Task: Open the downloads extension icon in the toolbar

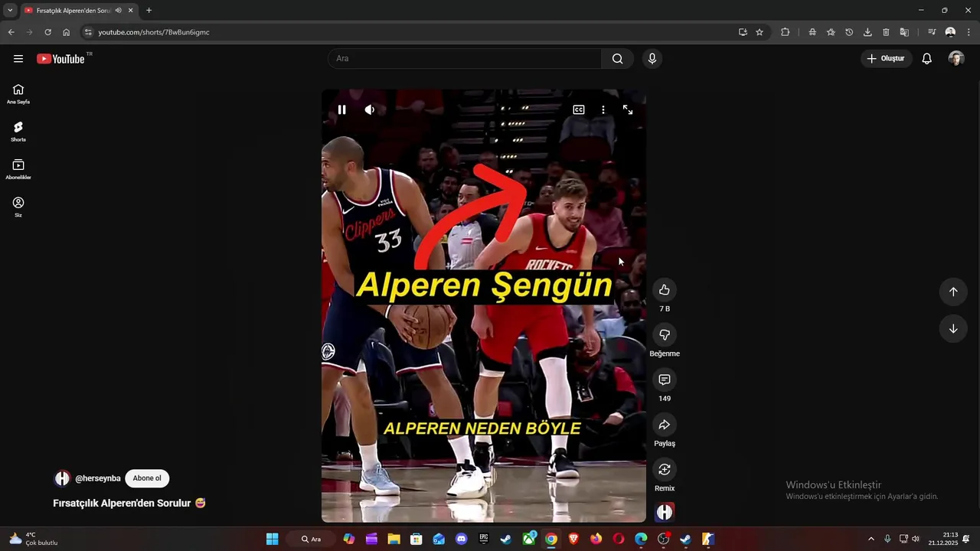Action: [x=867, y=32]
